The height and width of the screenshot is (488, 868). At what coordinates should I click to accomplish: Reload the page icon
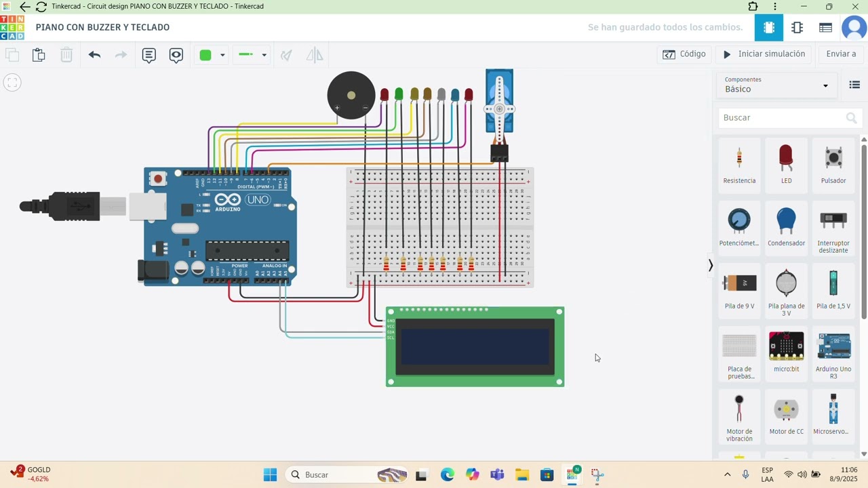[41, 7]
